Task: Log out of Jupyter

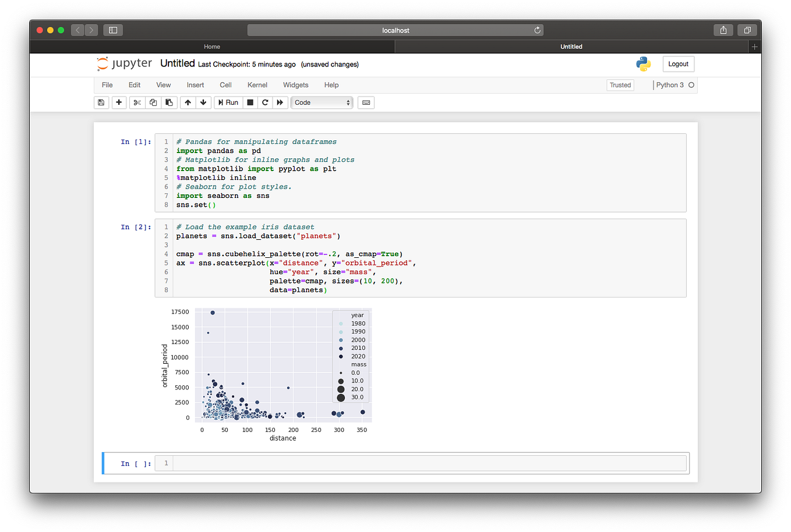Action: [678, 64]
